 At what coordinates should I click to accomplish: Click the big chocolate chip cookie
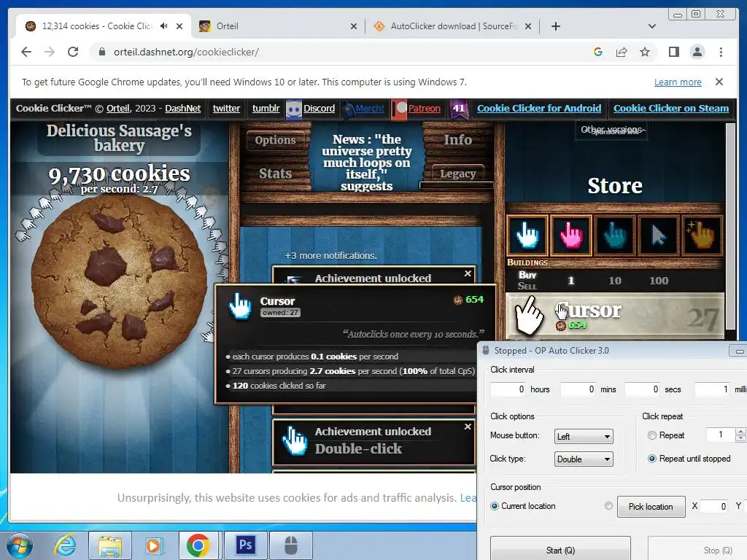[x=119, y=281]
